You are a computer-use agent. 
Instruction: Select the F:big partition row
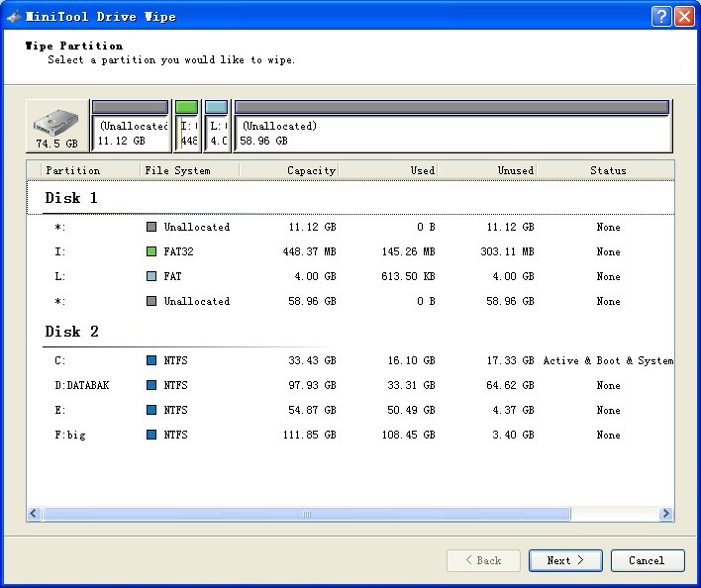pos(350,435)
